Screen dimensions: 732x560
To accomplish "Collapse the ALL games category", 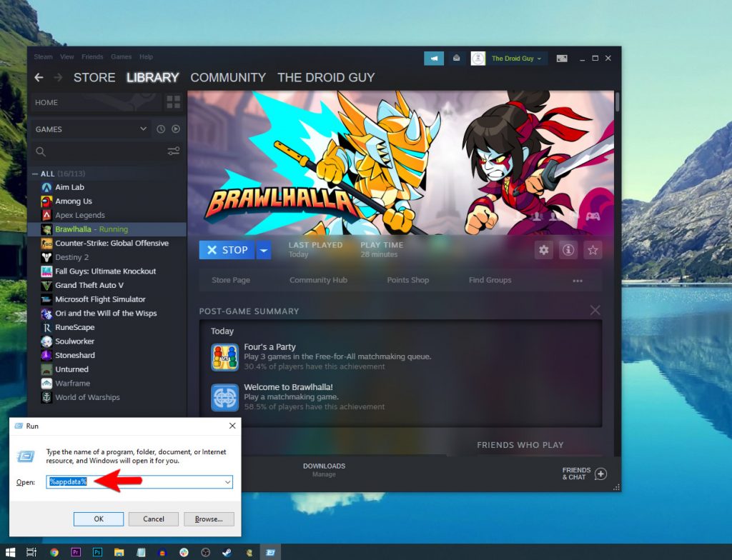I will pyautogui.click(x=35, y=174).
